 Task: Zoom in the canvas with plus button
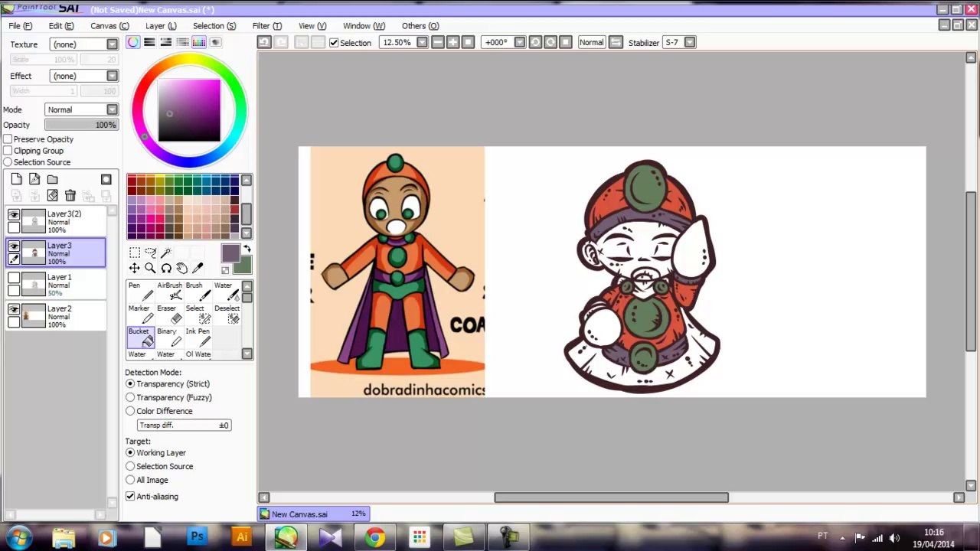(453, 42)
